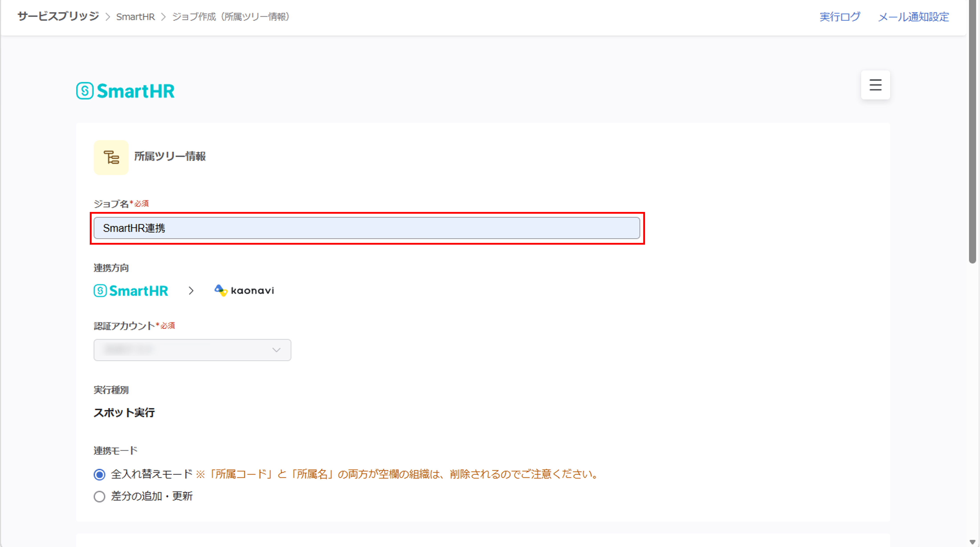Click the orange 所属コード warning note
Screen dimensions: 980x547
[398, 474]
